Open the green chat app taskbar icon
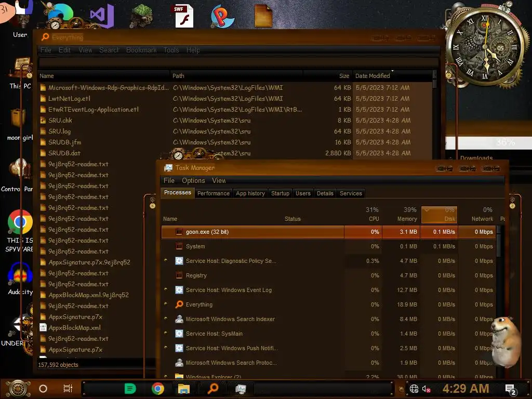Viewport: 532px width, 399px height. click(130, 389)
